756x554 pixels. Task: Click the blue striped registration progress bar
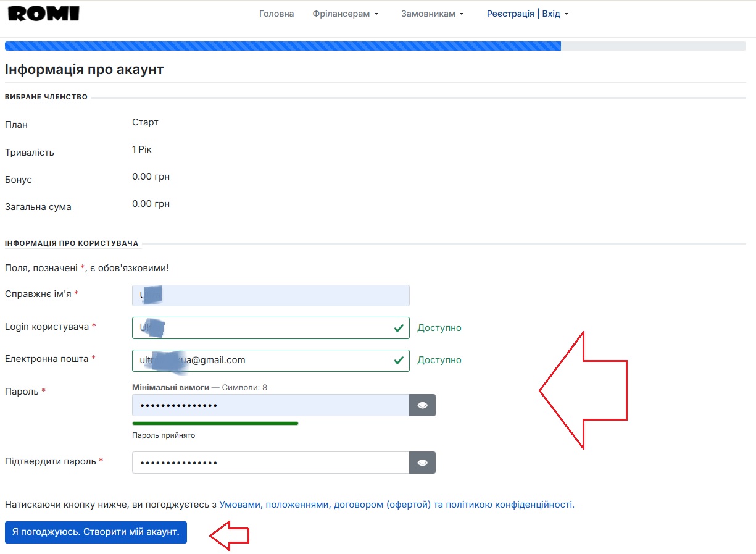[283, 46]
